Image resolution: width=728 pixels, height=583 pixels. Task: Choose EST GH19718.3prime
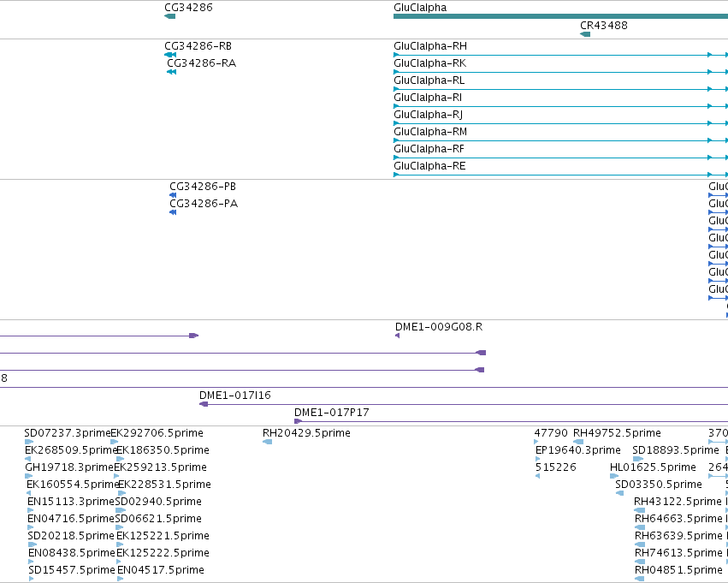[69, 467]
